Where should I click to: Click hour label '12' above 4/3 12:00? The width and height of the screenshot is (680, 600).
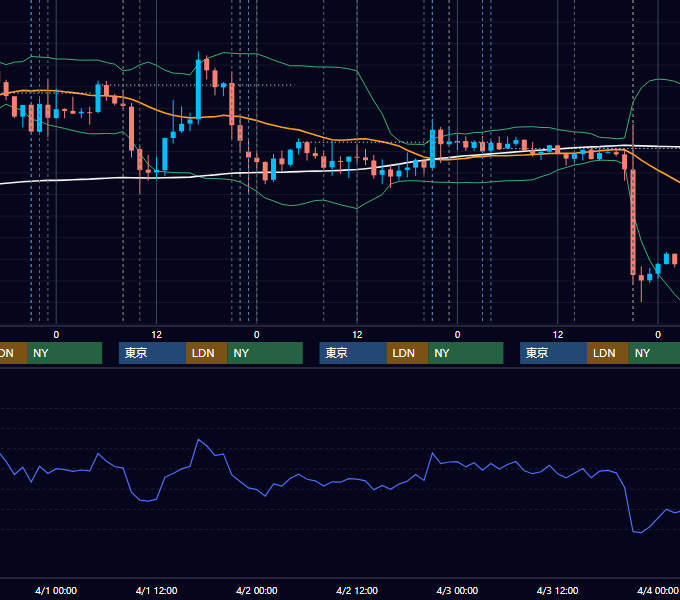tap(558, 335)
